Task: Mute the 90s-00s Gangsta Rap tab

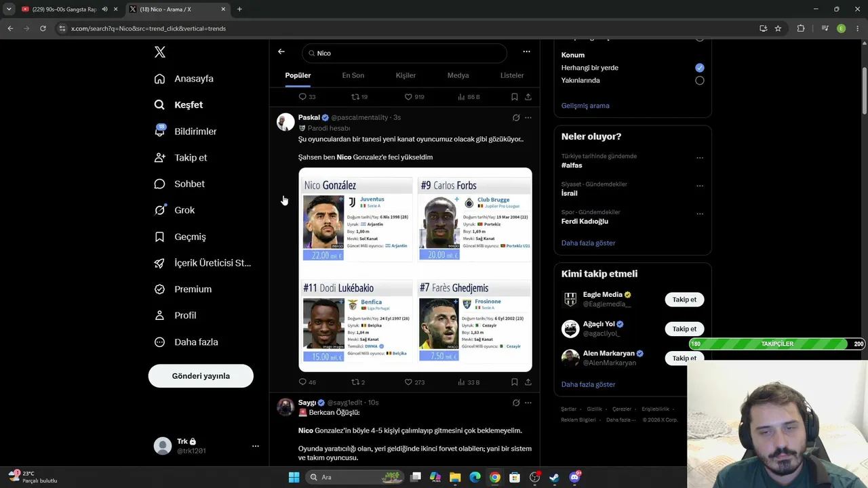Action: (105, 9)
